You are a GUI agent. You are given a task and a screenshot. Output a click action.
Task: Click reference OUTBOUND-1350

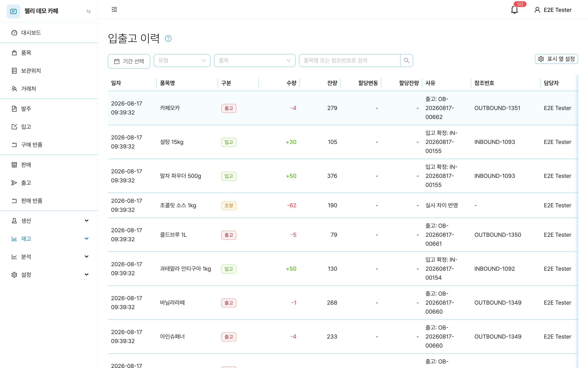coord(498,235)
